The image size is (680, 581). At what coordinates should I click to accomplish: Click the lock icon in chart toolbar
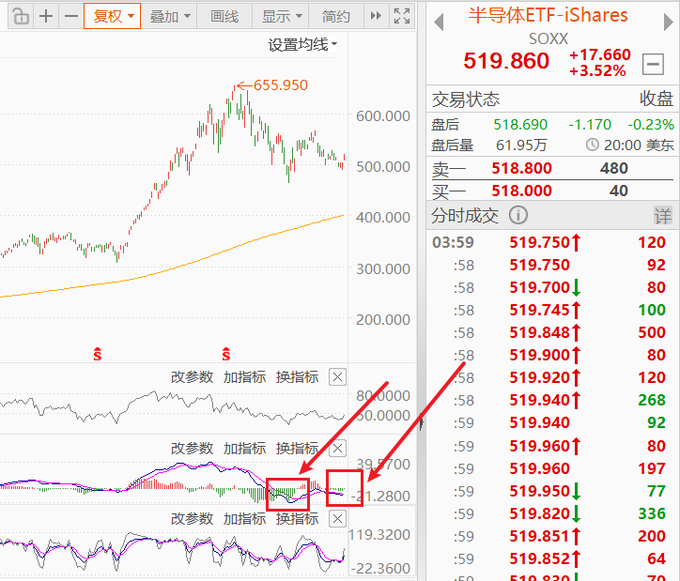(21, 16)
